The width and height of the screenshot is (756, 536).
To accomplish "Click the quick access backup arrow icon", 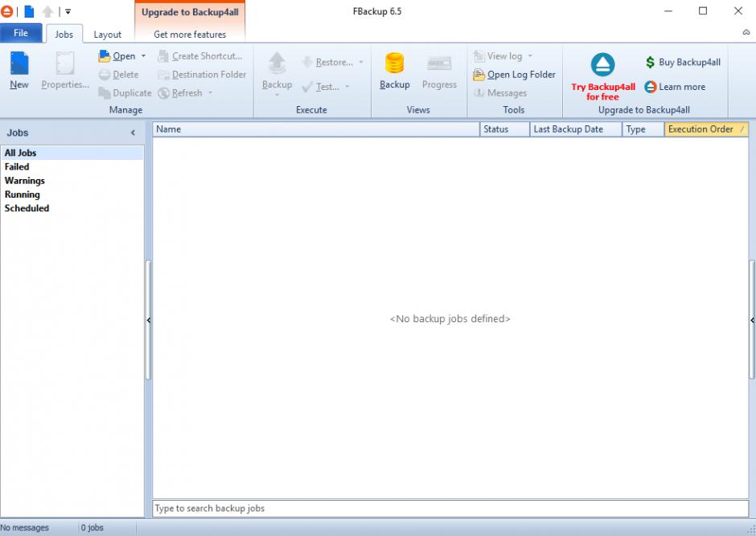I will [x=47, y=11].
